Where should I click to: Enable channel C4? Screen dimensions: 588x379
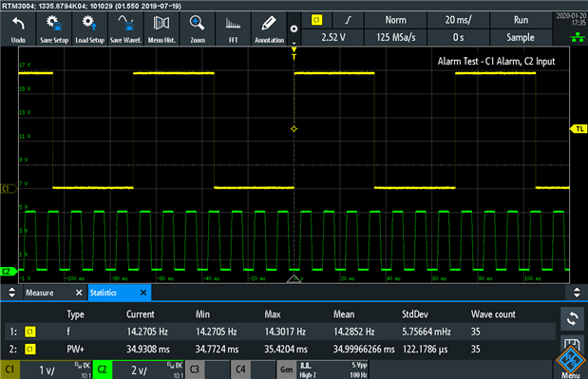tap(240, 370)
